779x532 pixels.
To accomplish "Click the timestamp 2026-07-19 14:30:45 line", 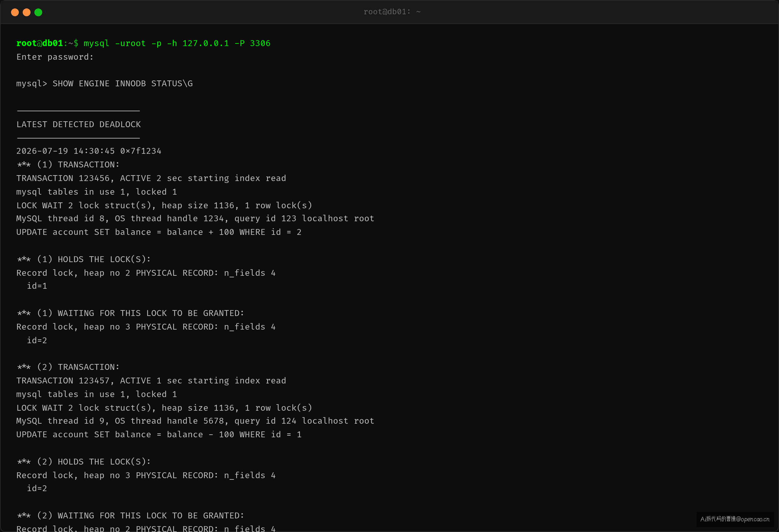I will click(89, 151).
